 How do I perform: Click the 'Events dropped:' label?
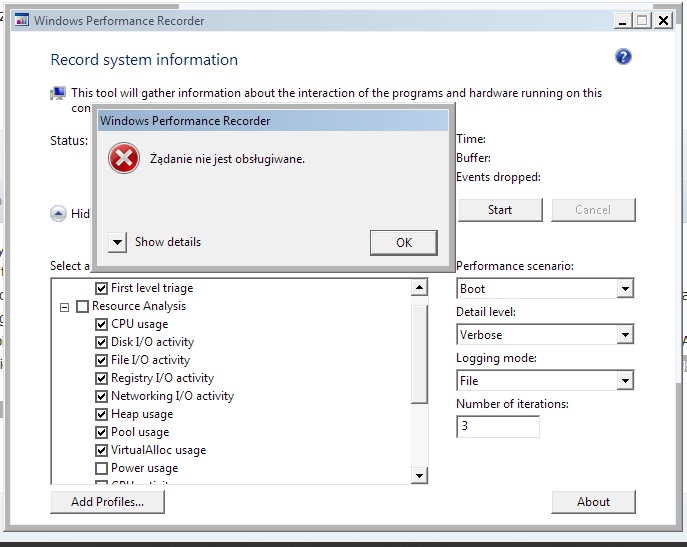coord(499,177)
